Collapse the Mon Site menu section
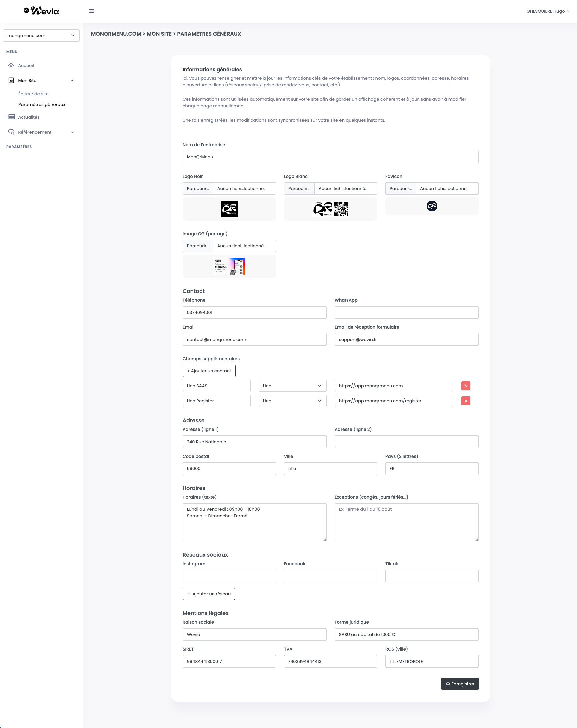 (x=72, y=81)
